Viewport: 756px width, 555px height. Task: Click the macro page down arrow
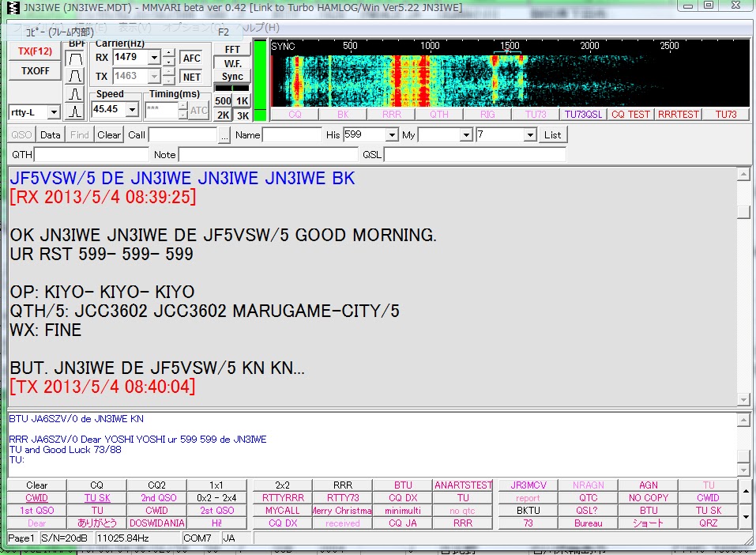point(746,517)
